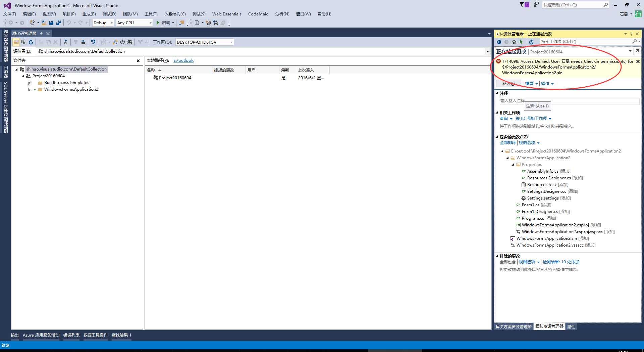Open local path link E:\outlook
Screen dimensions: 644x352
[x=183, y=60]
